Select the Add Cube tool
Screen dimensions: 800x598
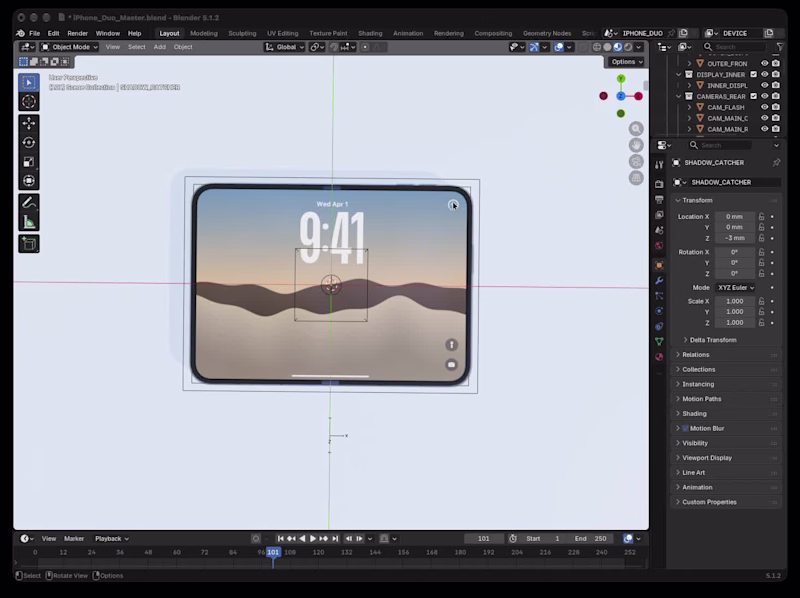coord(29,243)
